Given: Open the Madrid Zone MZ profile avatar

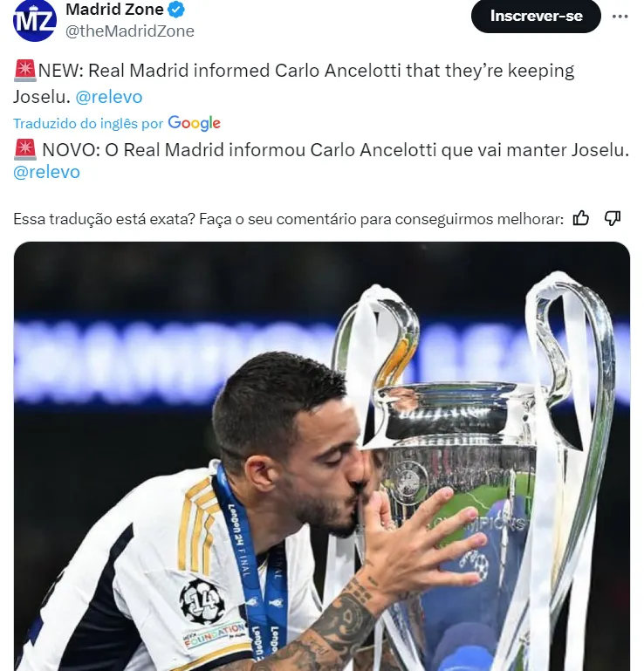Looking at the screenshot, I should point(35,21).
